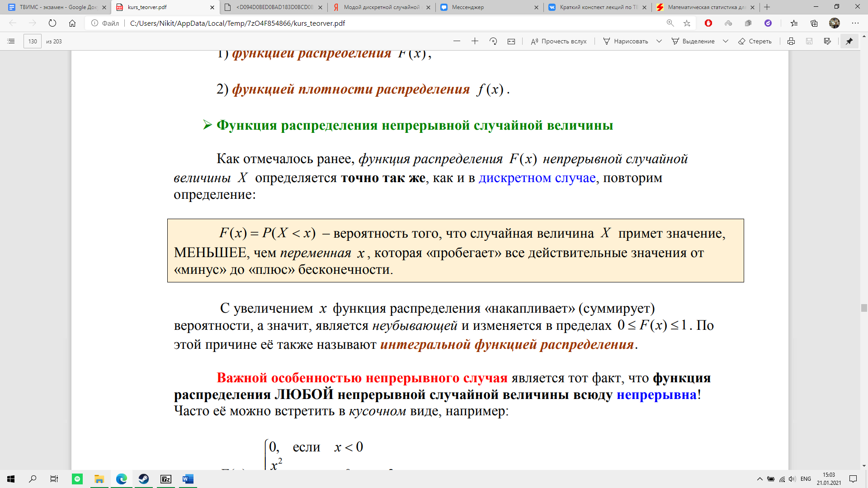Click the site info icon beside Файл
This screenshot has height=488, width=868.
94,23
